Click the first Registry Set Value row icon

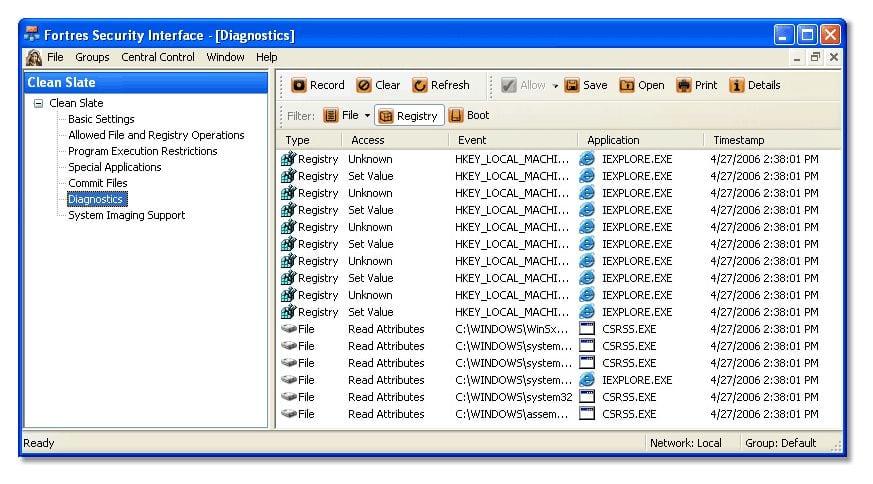288,176
